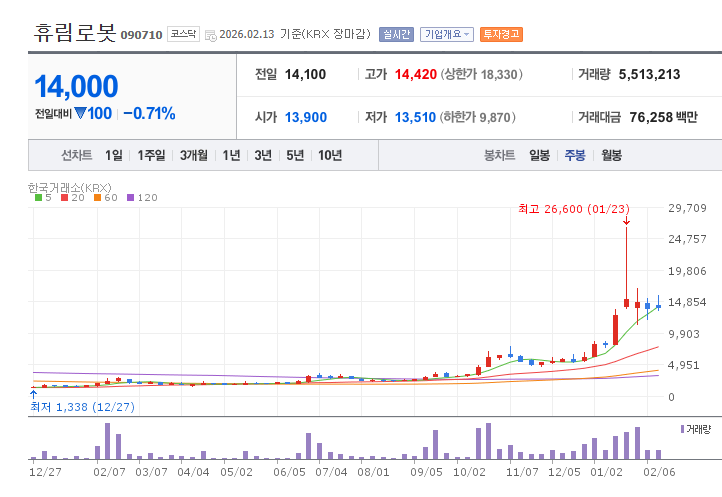Click the 코스닥 market label
This screenshot has height=497, width=722.
click(183, 34)
